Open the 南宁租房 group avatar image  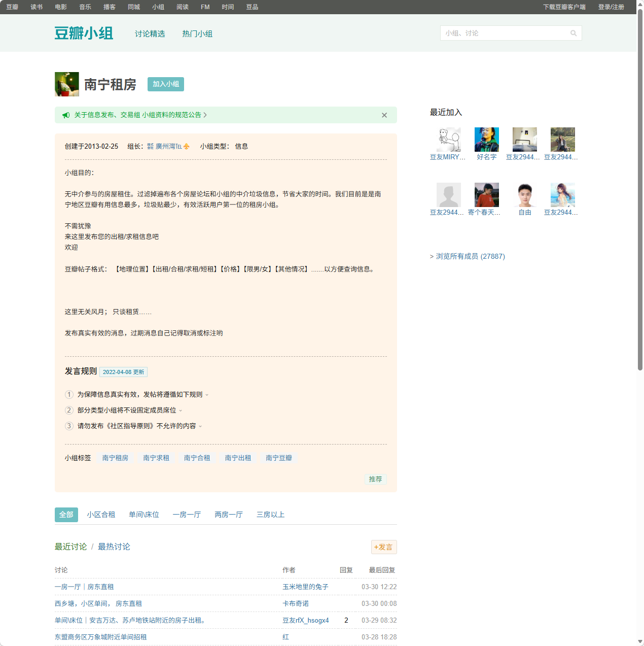(67, 84)
